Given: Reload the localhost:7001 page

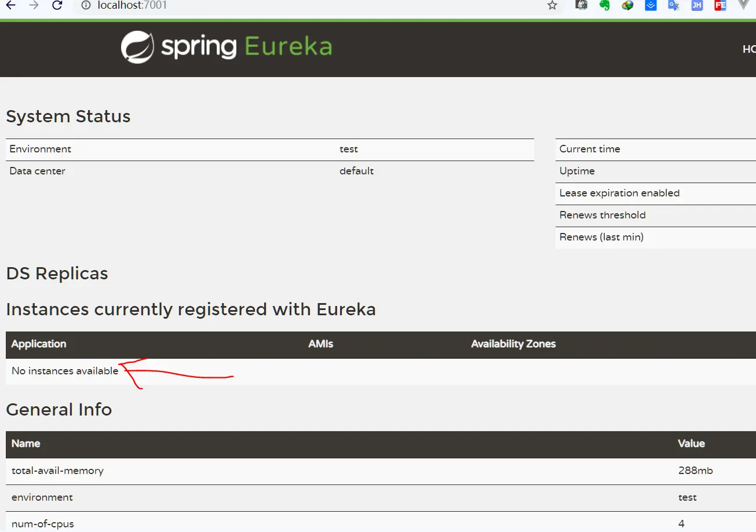Looking at the screenshot, I should 57,5.
